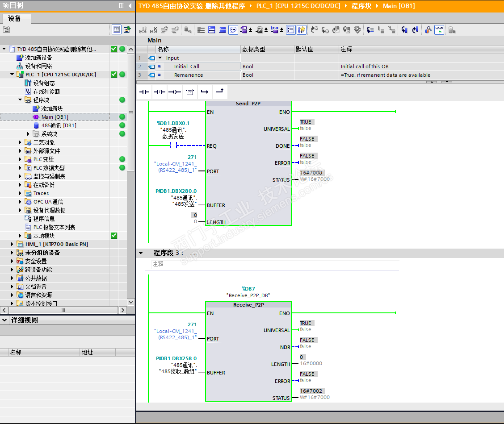Open absolute/symbolic operands dropdown arrow
This screenshot has height=424, width=504.
250,30
